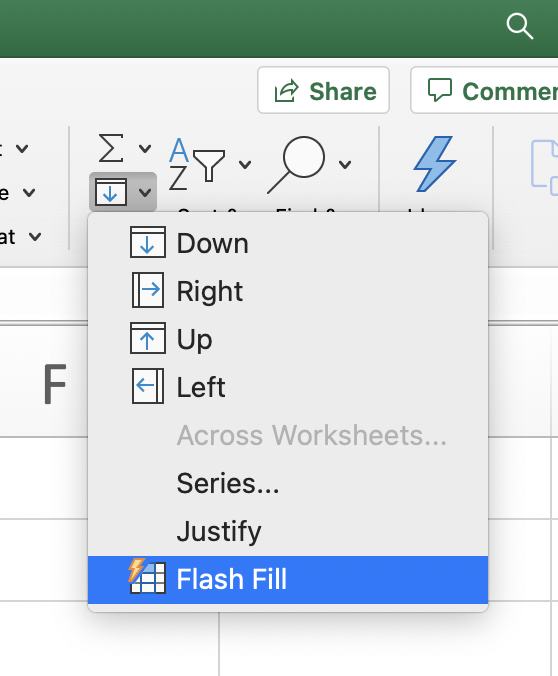Screen dimensions: 558x676
Task: Click the blue lightning bolt Ideas icon
Action: tap(435, 164)
